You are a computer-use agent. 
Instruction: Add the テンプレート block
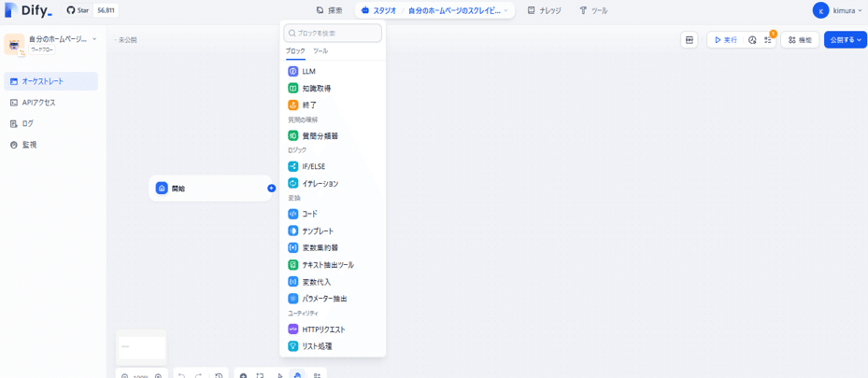click(x=333, y=231)
